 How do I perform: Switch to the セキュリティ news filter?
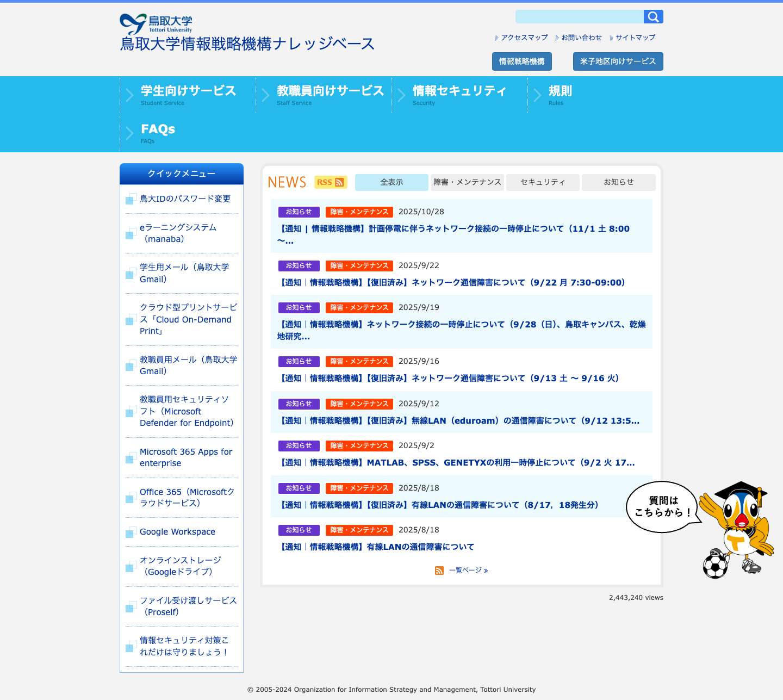pos(543,182)
